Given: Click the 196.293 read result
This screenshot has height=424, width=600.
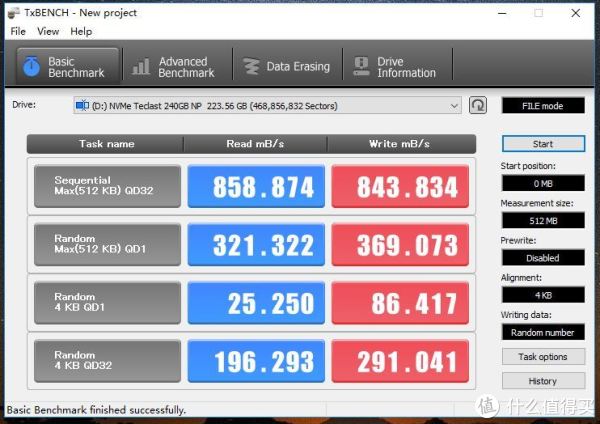Looking at the screenshot, I should (x=256, y=361).
